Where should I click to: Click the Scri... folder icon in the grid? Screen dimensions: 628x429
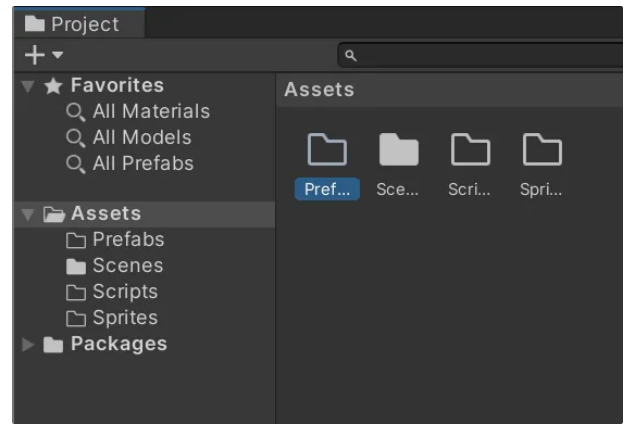point(470,149)
